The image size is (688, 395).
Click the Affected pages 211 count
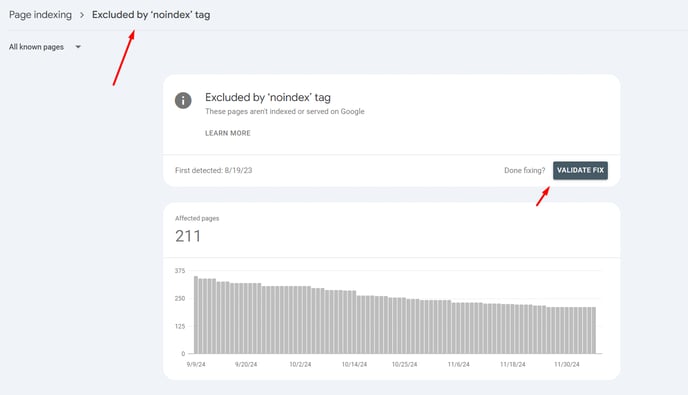pyautogui.click(x=188, y=236)
